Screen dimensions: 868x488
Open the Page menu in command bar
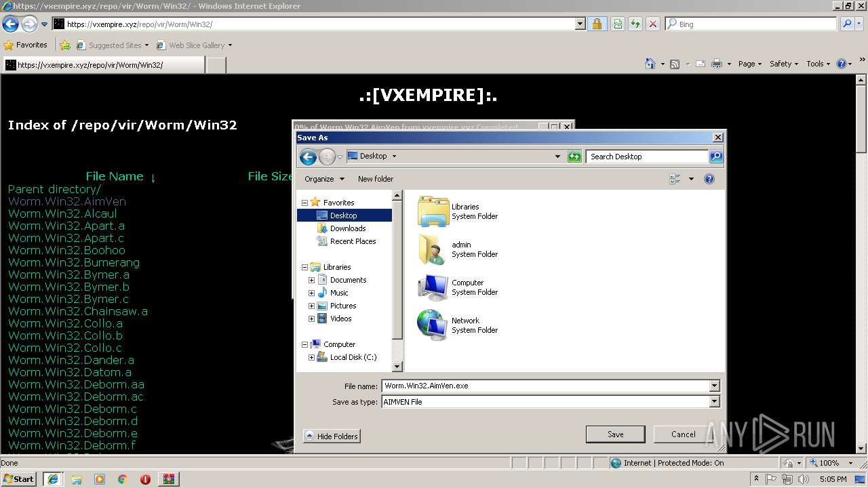point(750,64)
